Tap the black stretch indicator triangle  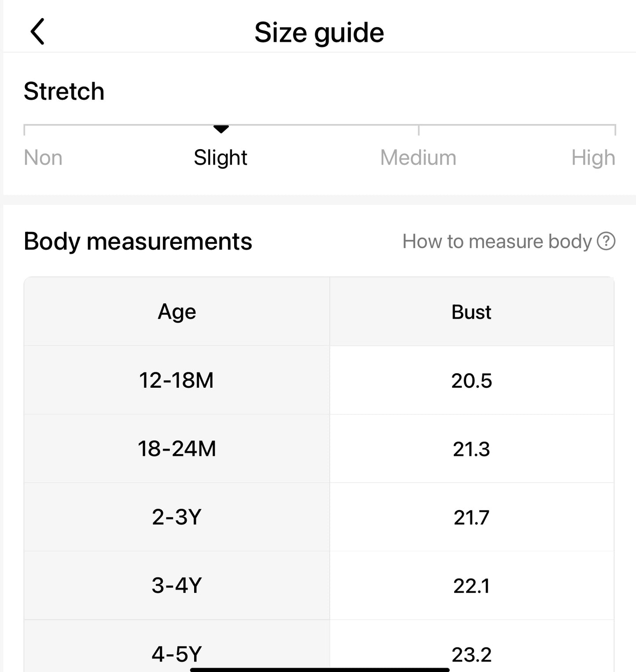[221, 129]
